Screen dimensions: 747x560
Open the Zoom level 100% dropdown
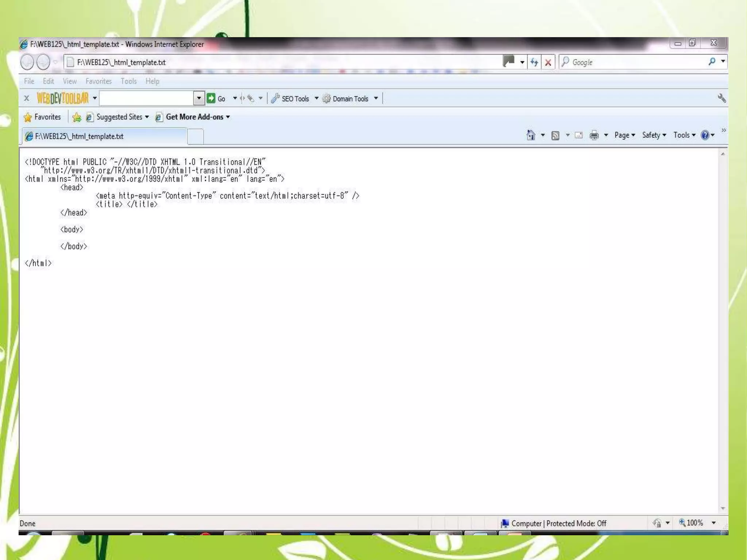(713, 523)
